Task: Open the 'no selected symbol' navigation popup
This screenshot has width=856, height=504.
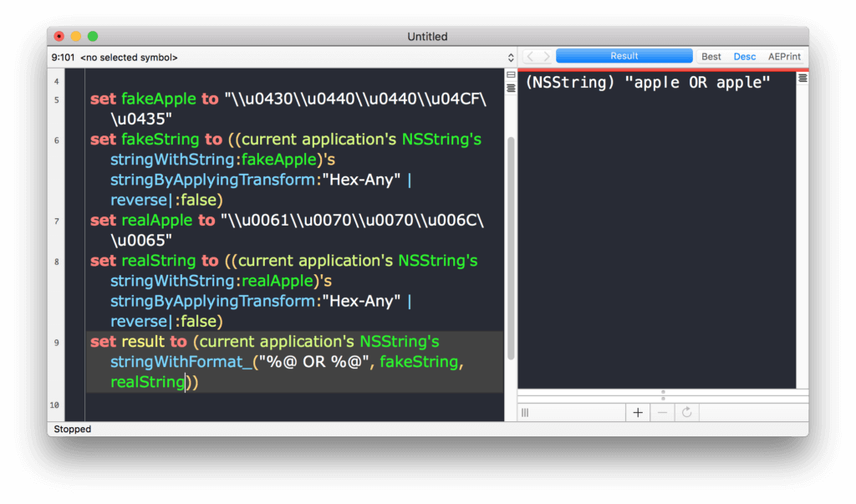Action: [x=129, y=58]
